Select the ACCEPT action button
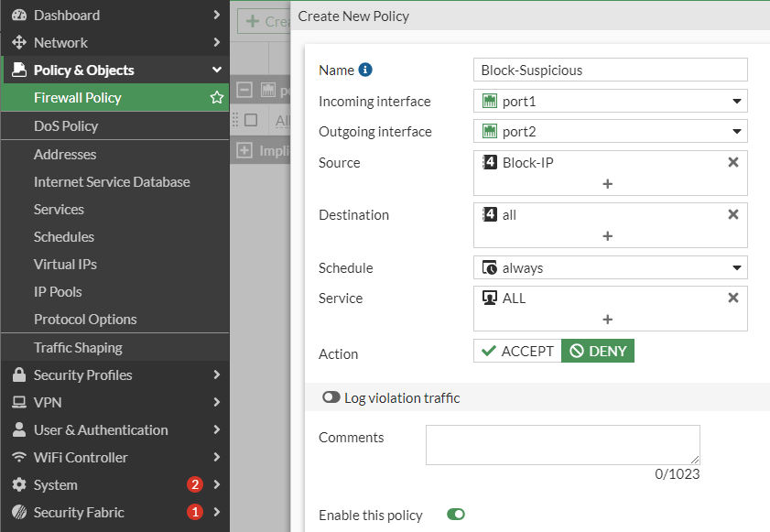 [x=517, y=352]
